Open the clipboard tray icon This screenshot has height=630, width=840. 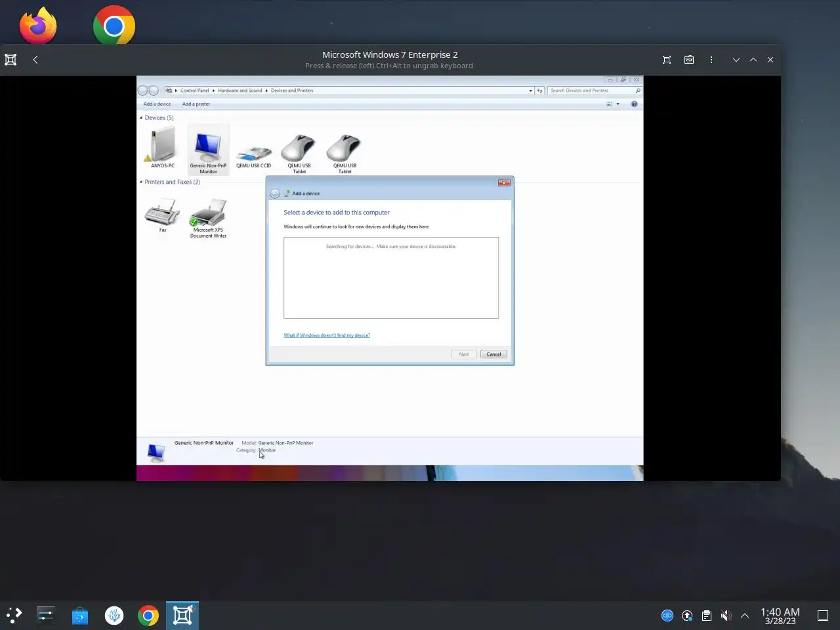point(706,616)
